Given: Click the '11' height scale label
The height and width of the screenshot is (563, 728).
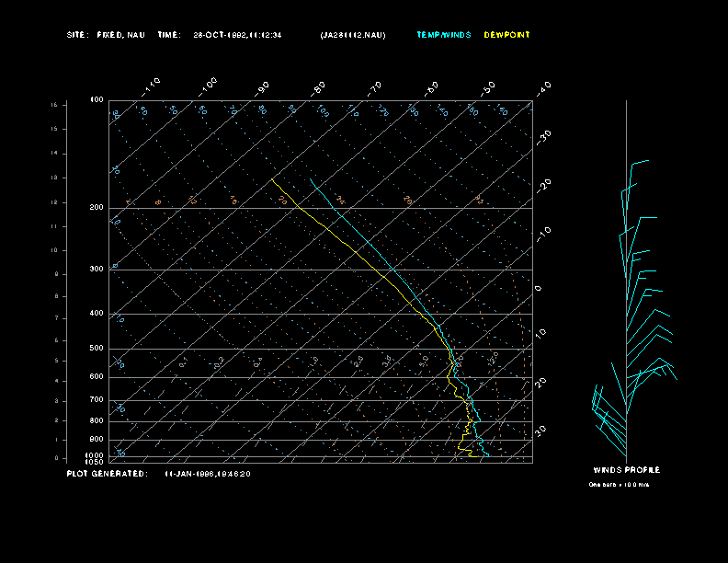Looking at the screenshot, I should tap(54, 226).
